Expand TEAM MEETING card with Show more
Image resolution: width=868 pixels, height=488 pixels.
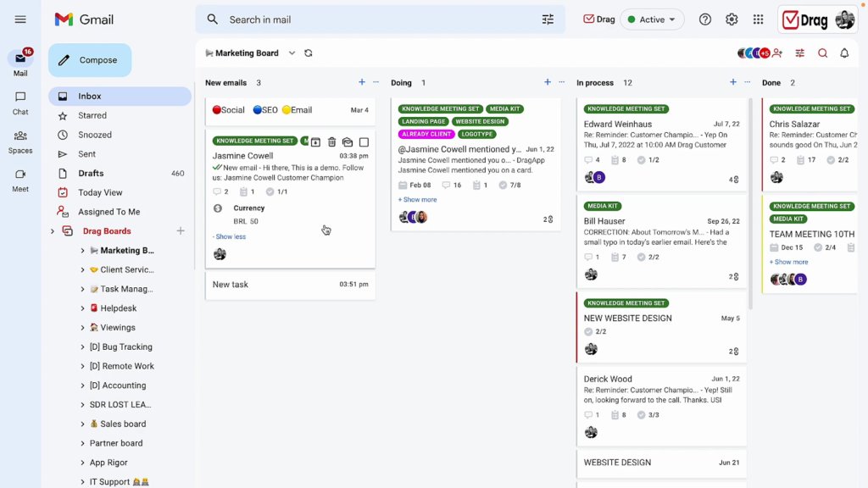pyautogui.click(x=789, y=262)
